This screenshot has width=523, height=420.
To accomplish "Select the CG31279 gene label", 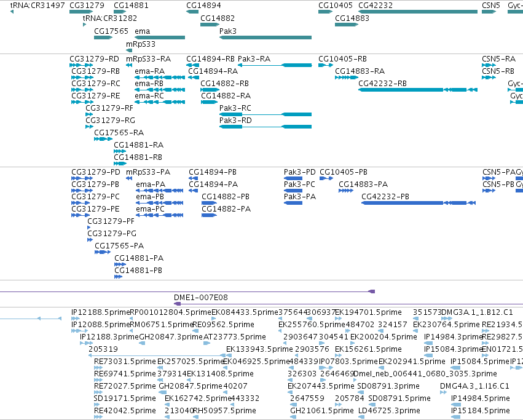I will click(x=87, y=6).
